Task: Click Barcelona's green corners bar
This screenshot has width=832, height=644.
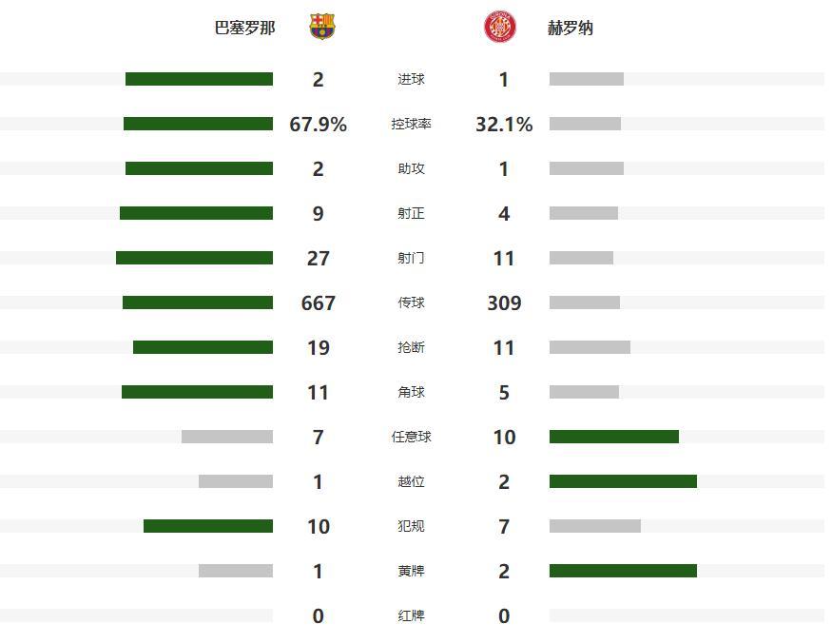Action: pos(197,392)
